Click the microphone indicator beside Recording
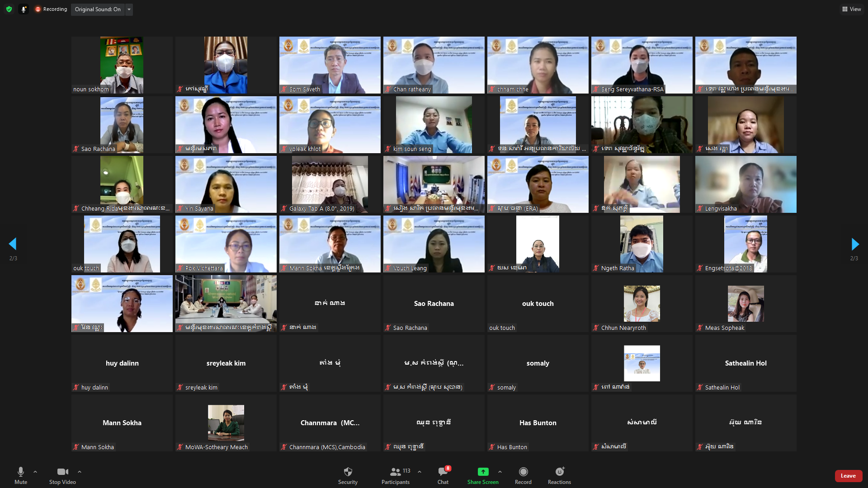868x488 pixels. pos(24,9)
